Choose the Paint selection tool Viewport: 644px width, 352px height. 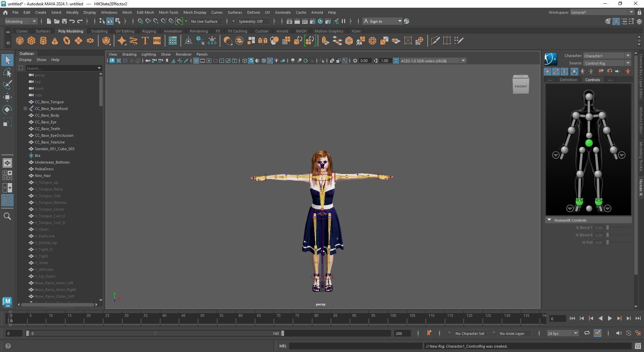coord(7,85)
